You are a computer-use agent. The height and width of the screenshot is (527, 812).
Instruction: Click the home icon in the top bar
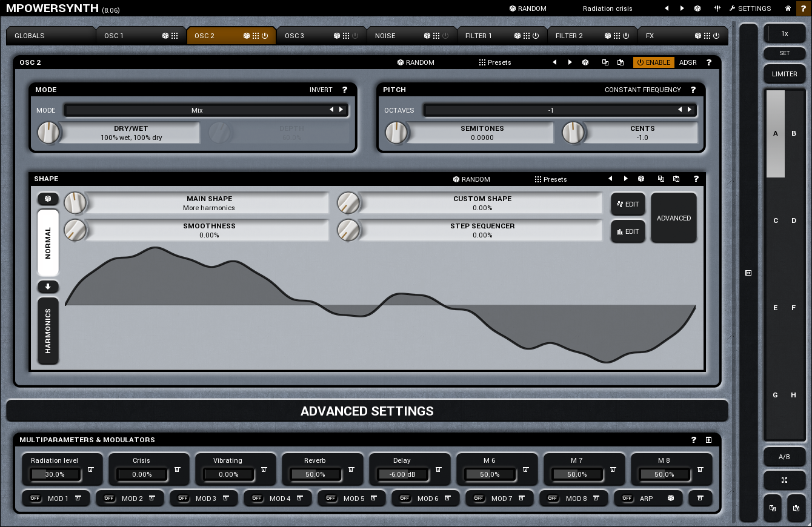click(x=788, y=8)
